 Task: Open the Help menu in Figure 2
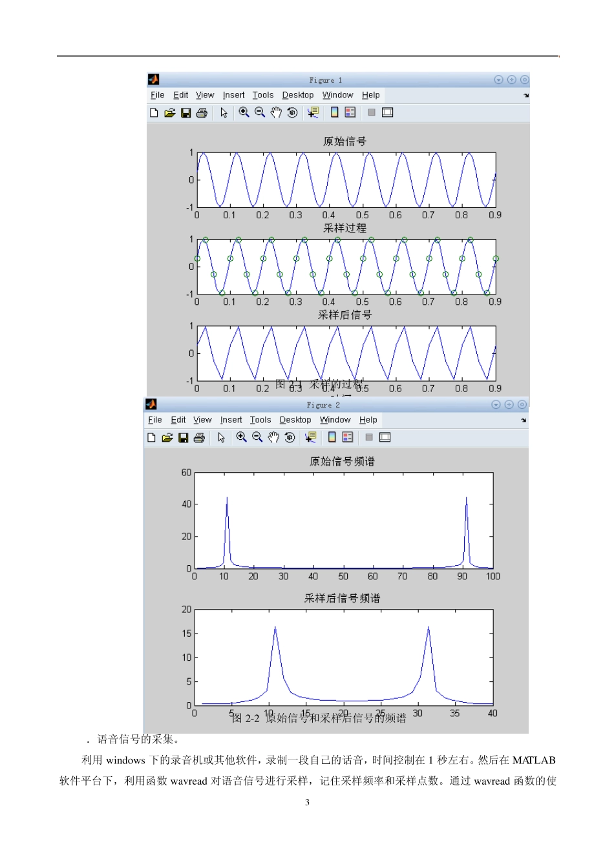[368, 420]
